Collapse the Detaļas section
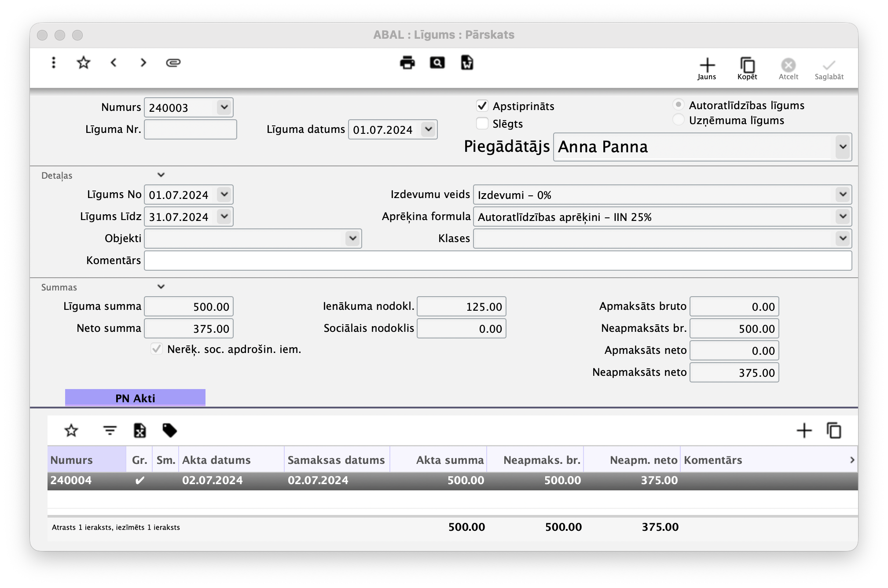This screenshot has width=888, height=588. (x=161, y=175)
